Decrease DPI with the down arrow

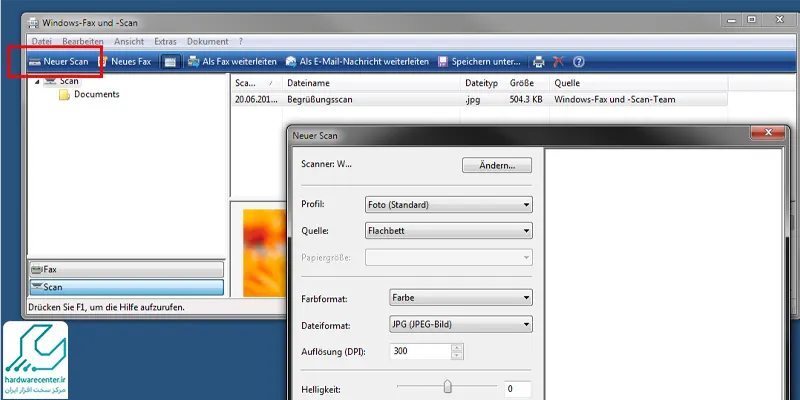point(457,355)
